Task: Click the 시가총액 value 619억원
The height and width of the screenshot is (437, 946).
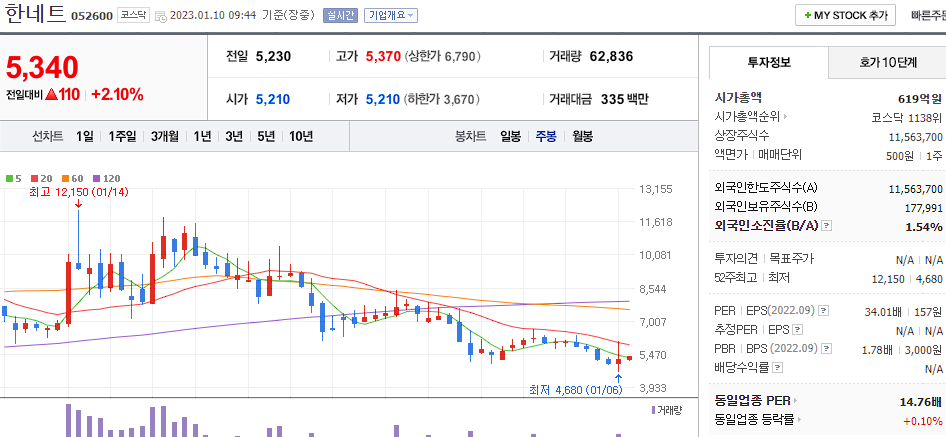Action: tap(919, 98)
